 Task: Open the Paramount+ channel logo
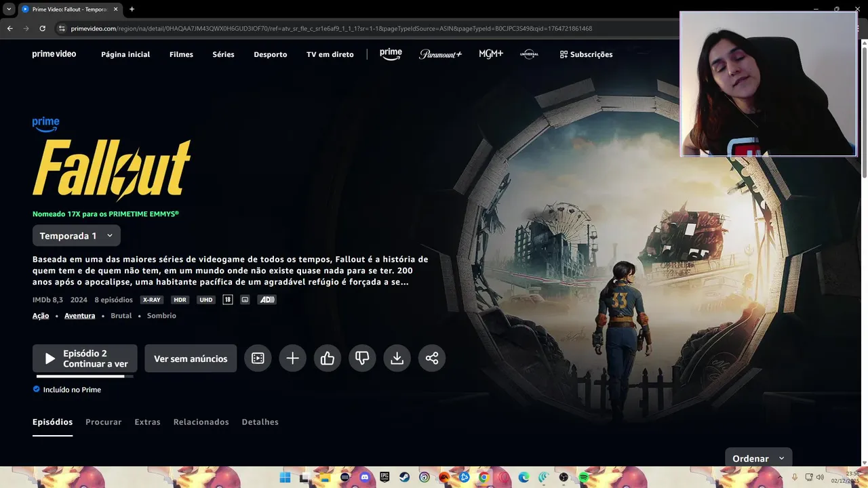click(440, 54)
